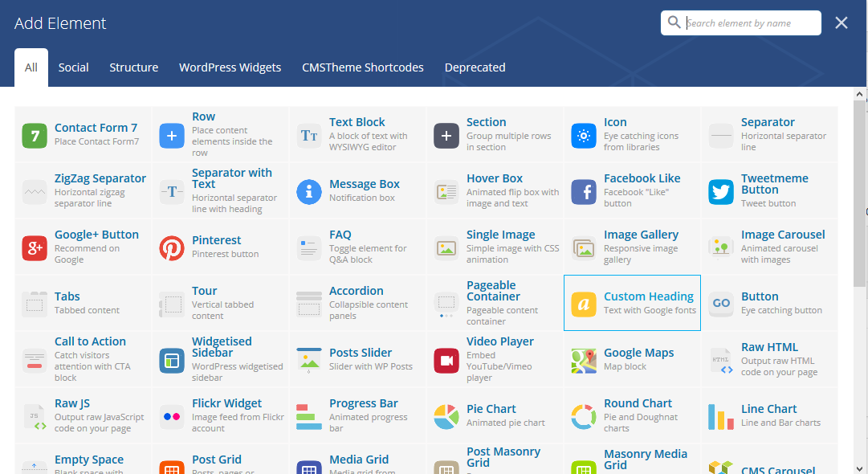Switch to WordPress Widgets tab
868x474 pixels.
coord(230,67)
